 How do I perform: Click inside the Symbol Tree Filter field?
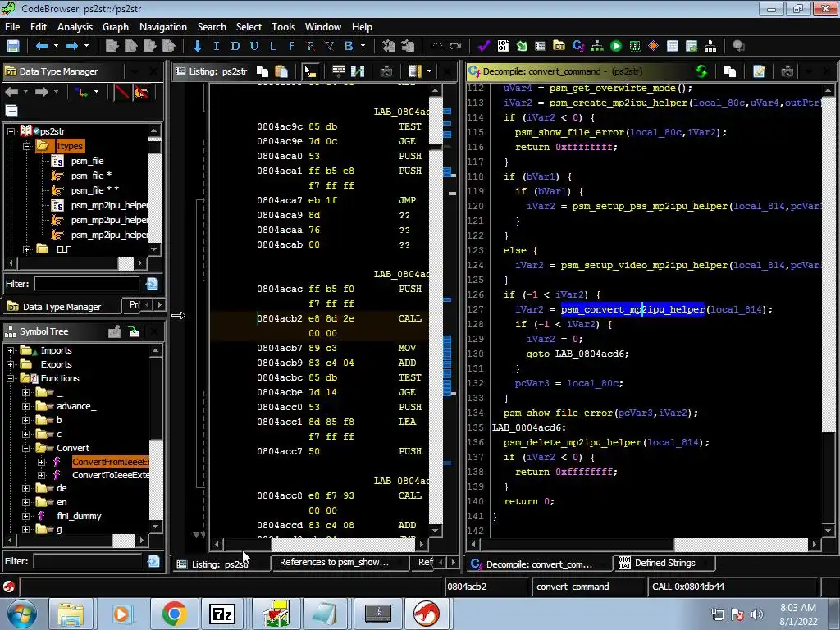coord(88,561)
